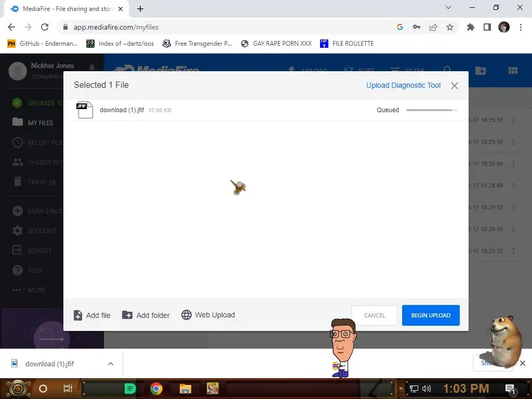Open a new browser tab
Screen dimensions: 532x399
point(140,9)
